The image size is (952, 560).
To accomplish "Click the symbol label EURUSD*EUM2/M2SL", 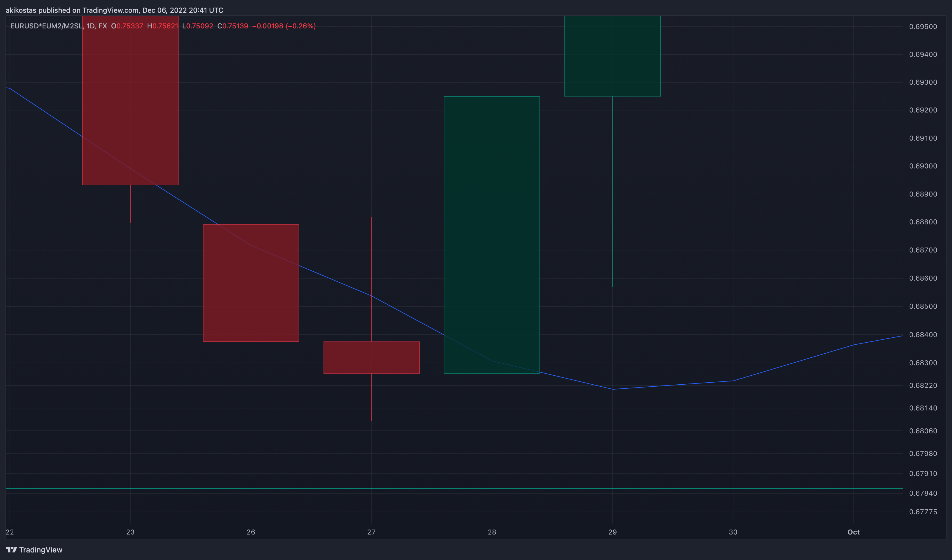I will [x=46, y=26].
